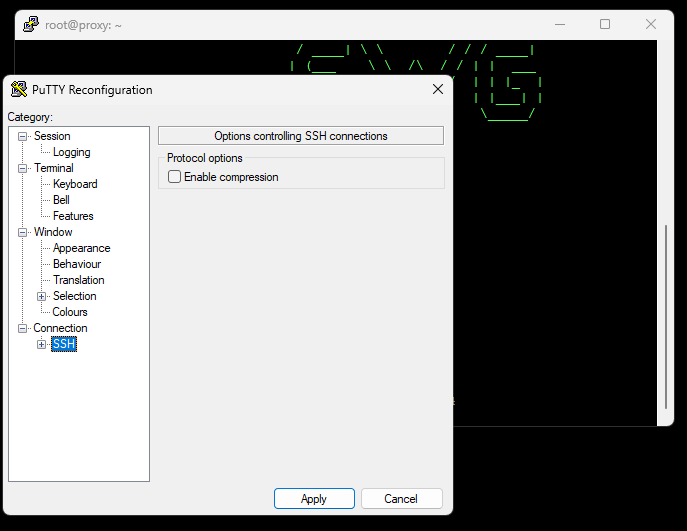The height and width of the screenshot is (531, 687).
Task: Collapse the Session tree node
Action: [22, 136]
